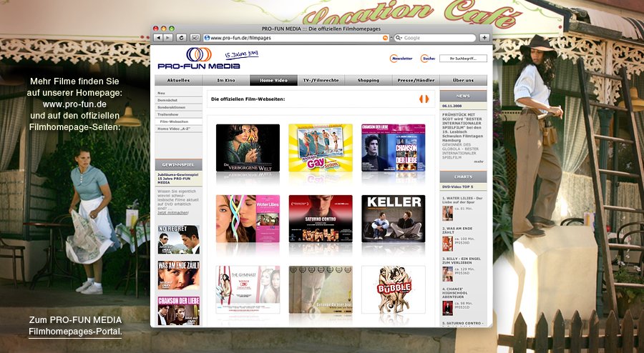Click the address bar showing www.pro-fun.de/filmpages
This screenshot has height=353, width=644.
point(296,38)
